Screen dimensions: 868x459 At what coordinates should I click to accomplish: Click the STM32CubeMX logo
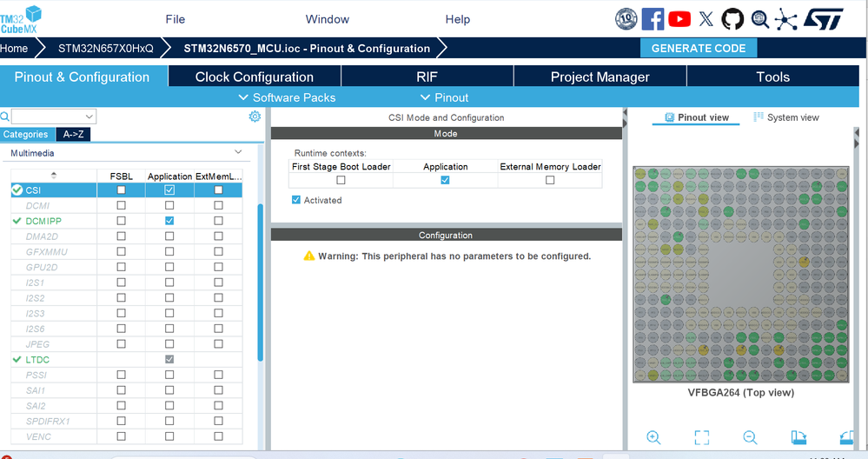(x=21, y=19)
